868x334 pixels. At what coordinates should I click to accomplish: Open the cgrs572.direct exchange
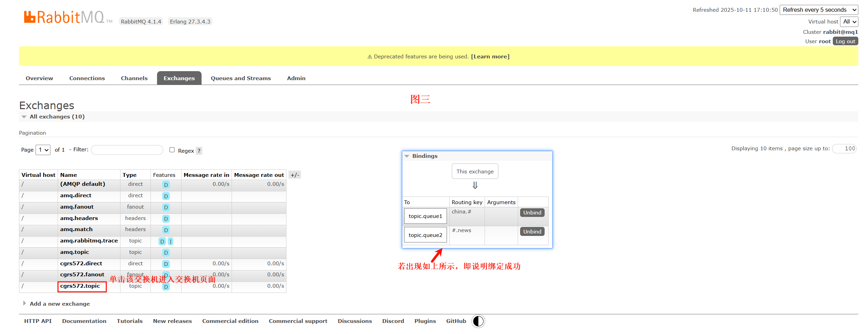(x=81, y=264)
